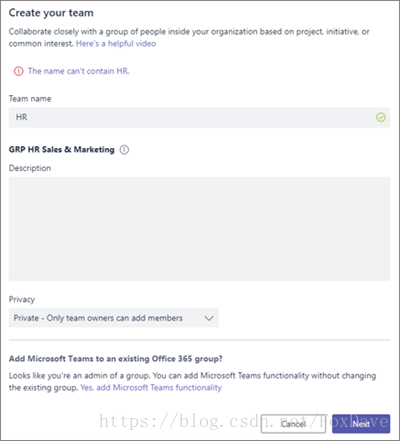Image resolution: width=400 pixels, height=441 pixels.
Task: Click the "Looks like you're an admin" paragraph
Action: coord(192,382)
